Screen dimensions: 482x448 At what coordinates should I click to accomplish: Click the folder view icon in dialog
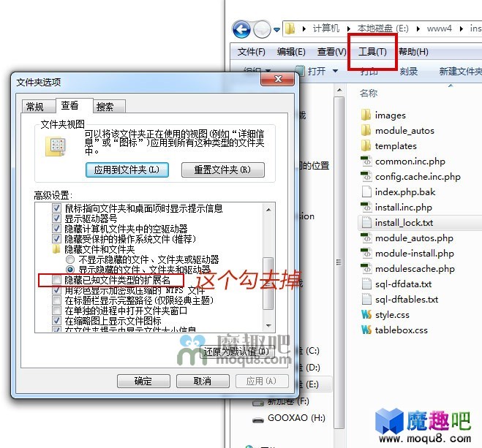click(56, 146)
